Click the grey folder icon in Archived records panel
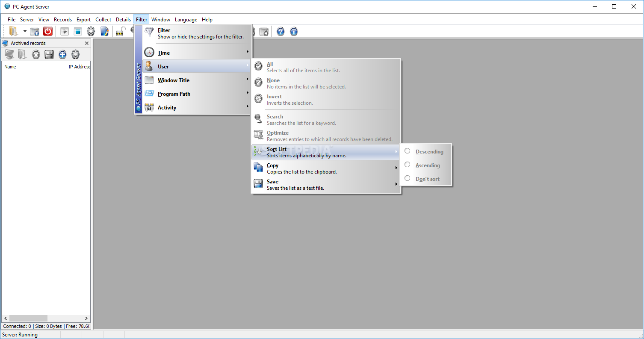This screenshot has width=644, height=339. (x=22, y=54)
